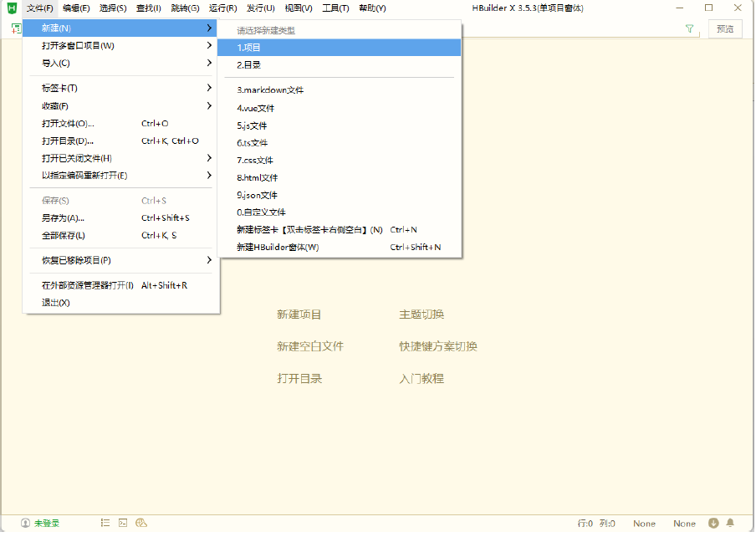Maximize the HBuilder X window
The width and height of the screenshot is (756, 537).
click(709, 8)
